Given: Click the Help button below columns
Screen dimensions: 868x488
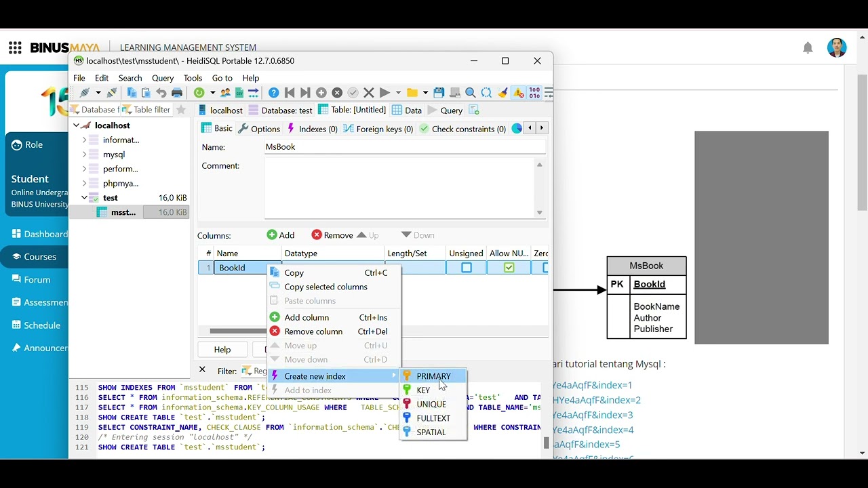Looking at the screenshot, I should pos(222,350).
